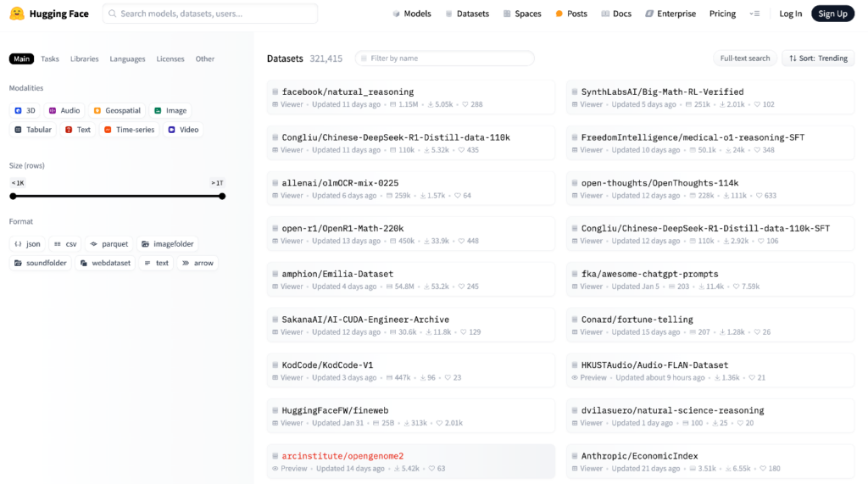Open the Enterprise menu item

(x=670, y=14)
